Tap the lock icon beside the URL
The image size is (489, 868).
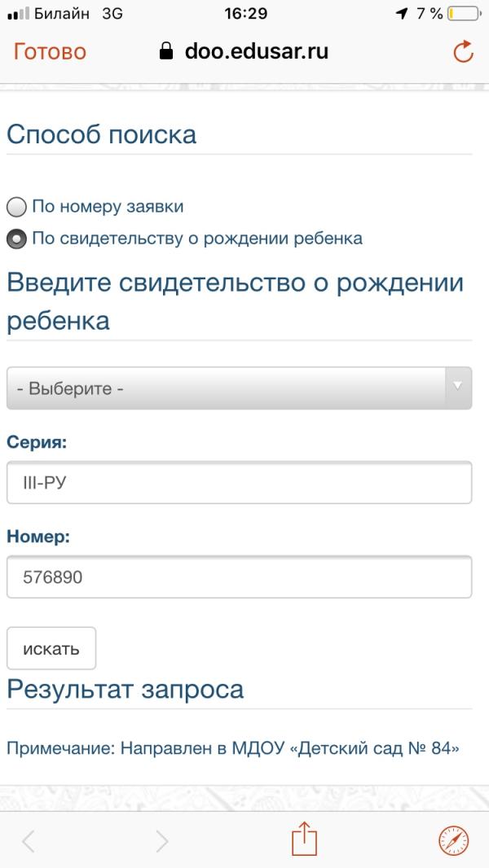pos(166,52)
